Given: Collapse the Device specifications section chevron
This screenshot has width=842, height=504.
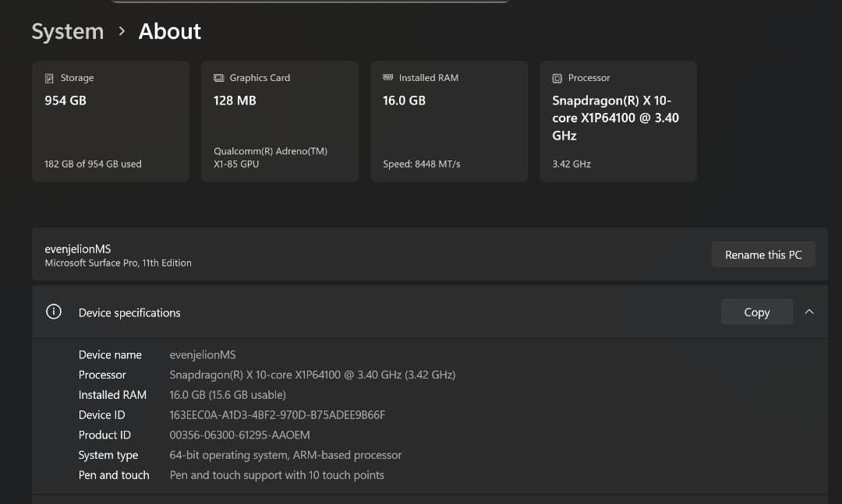Looking at the screenshot, I should pyautogui.click(x=809, y=312).
